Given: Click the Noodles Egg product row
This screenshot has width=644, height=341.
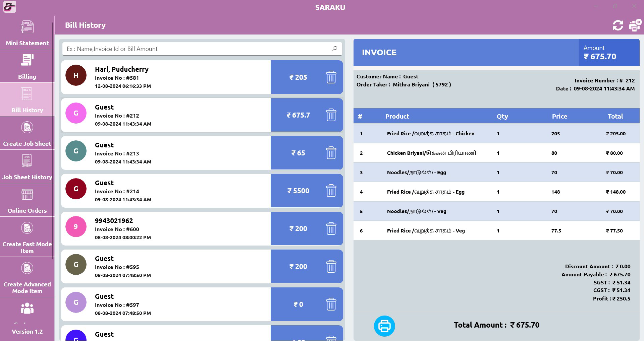Looking at the screenshot, I should pos(496,173).
